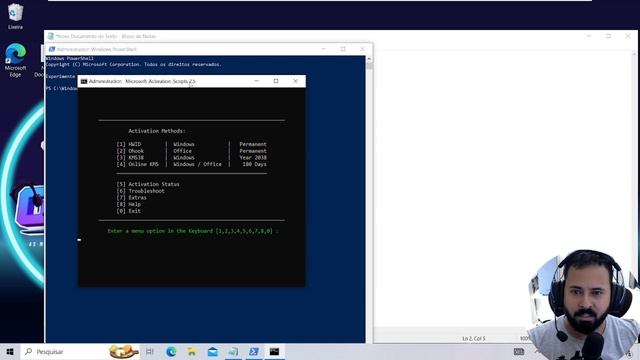Click the "[6] Troubleshoot" line
640x360 pixels.
140,191
